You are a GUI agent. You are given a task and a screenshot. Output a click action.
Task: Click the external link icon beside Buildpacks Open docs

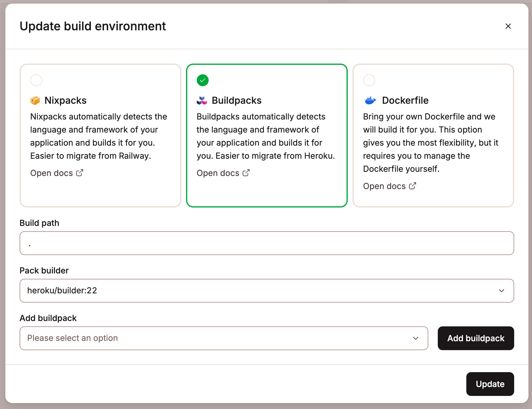pos(246,173)
